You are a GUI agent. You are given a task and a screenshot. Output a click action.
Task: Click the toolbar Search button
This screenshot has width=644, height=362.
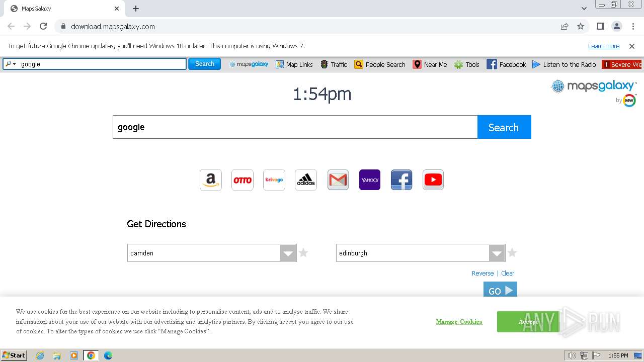coord(205,64)
